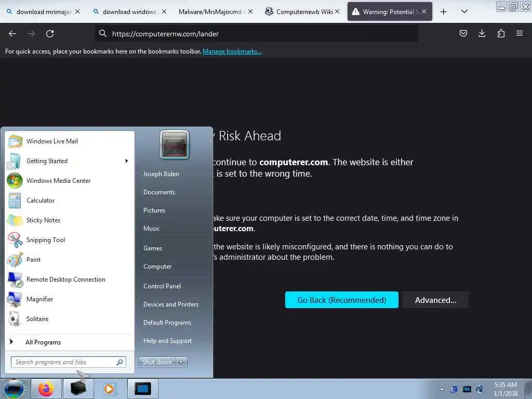Follow the Manage bookmarks link
Screen dimensions: 532x399
[x=232, y=51]
